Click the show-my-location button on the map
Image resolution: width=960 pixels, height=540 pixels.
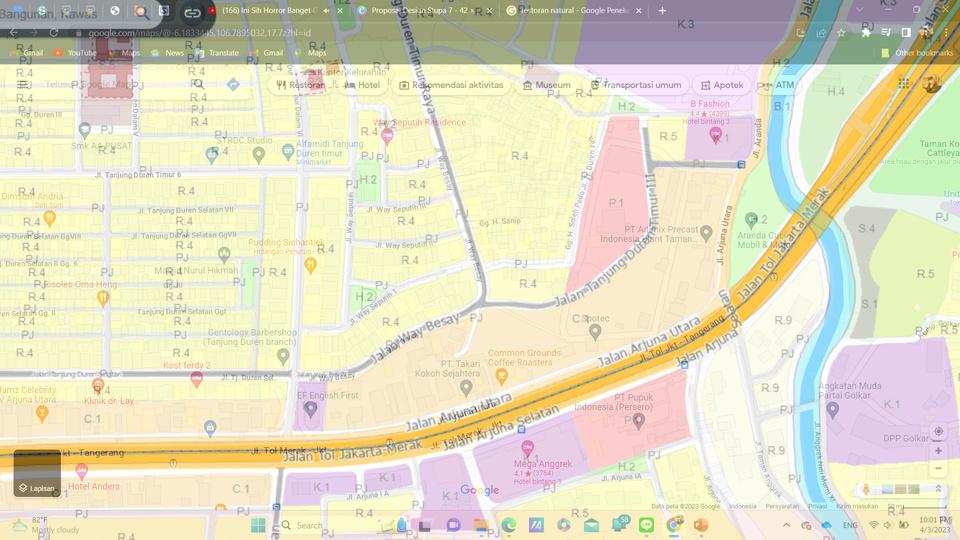(x=938, y=431)
